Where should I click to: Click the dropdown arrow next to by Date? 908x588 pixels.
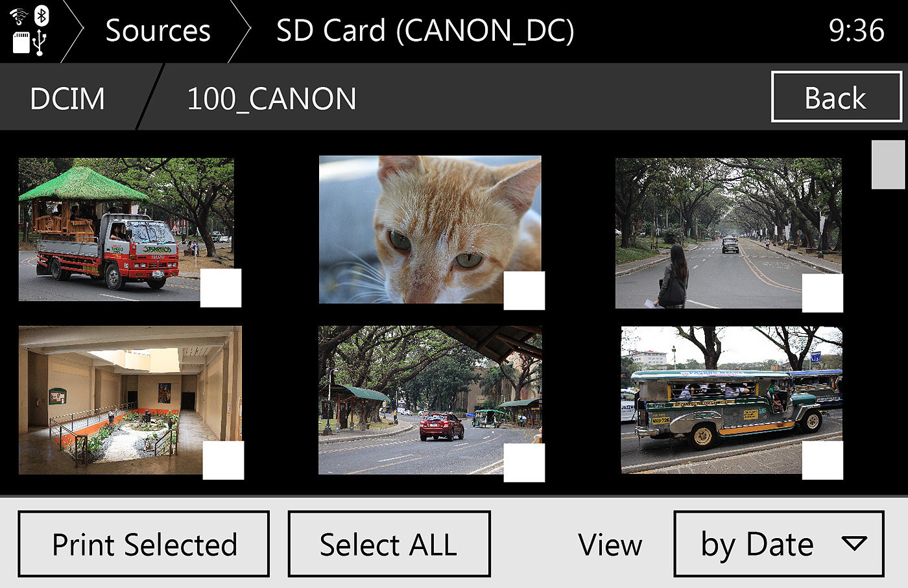click(x=854, y=543)
